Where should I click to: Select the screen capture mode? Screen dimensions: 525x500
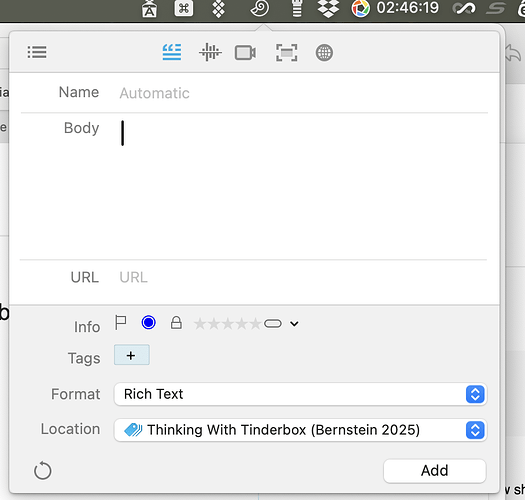287,53
